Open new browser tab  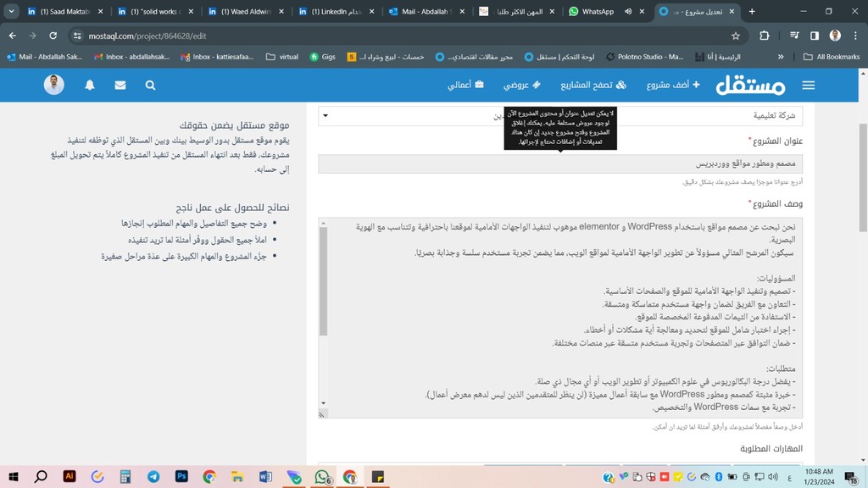[752, 11]
